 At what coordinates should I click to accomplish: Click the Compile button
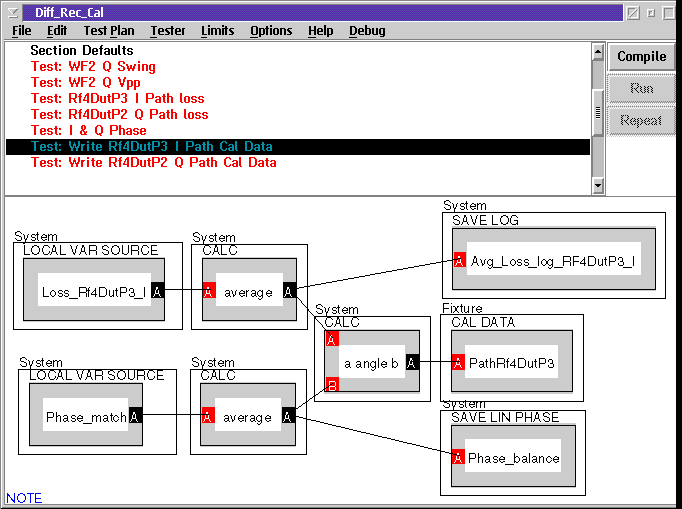pyautogui.click(x=642, y=57)
